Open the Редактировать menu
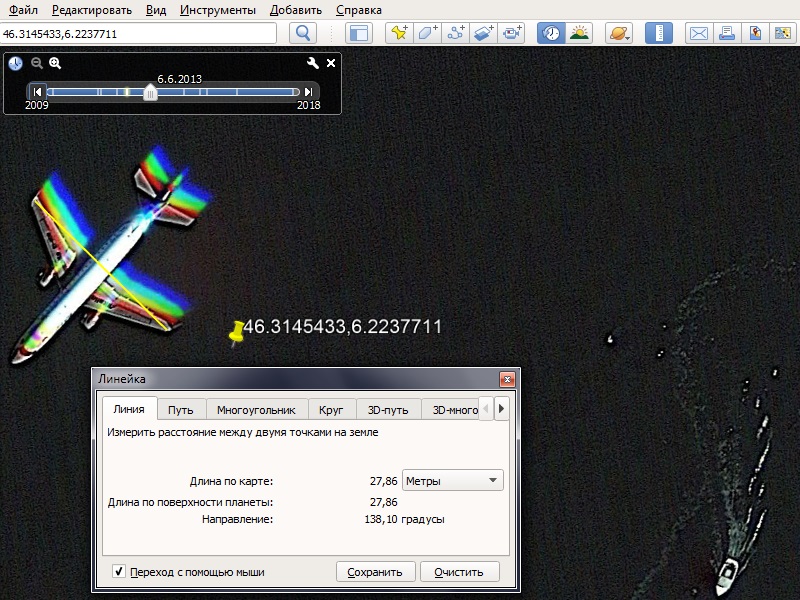The height and width of the screenshot is (600, 800). click(x=92, y=10)
